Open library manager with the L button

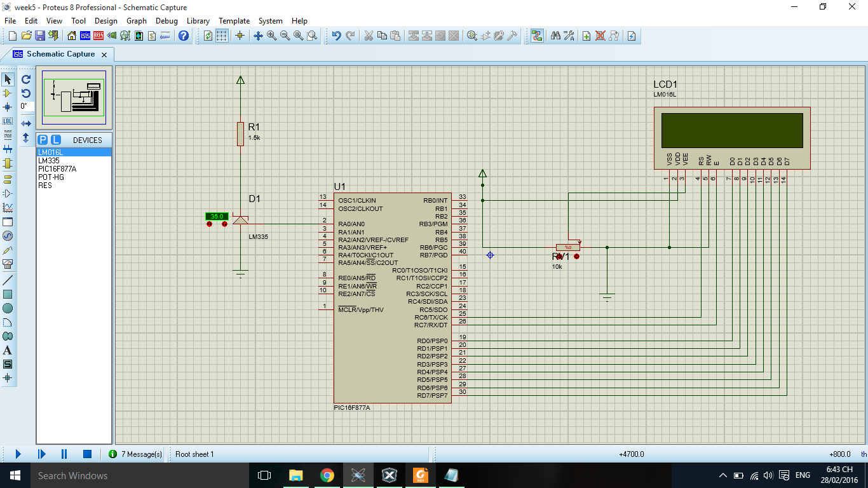(x=56, y=140)
